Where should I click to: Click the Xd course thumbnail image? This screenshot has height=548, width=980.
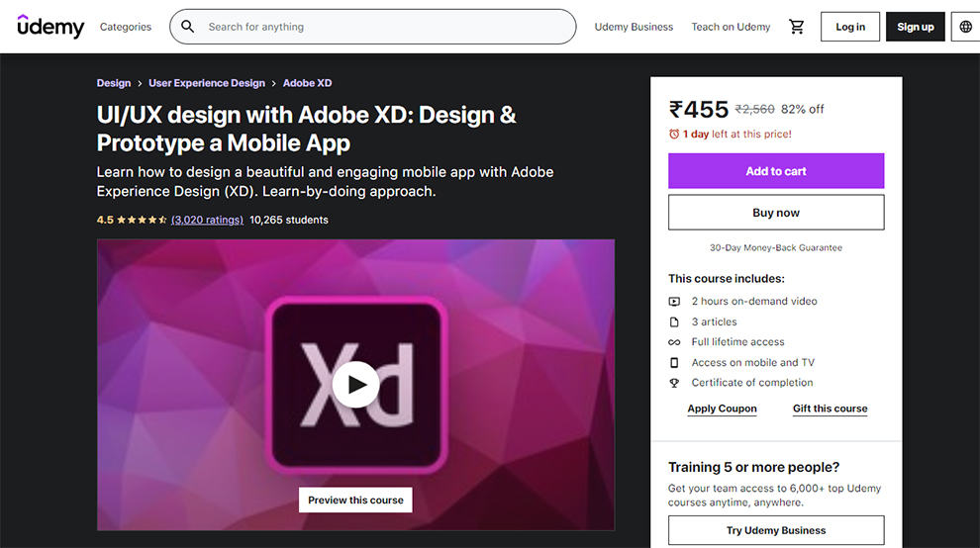point(355,384)
